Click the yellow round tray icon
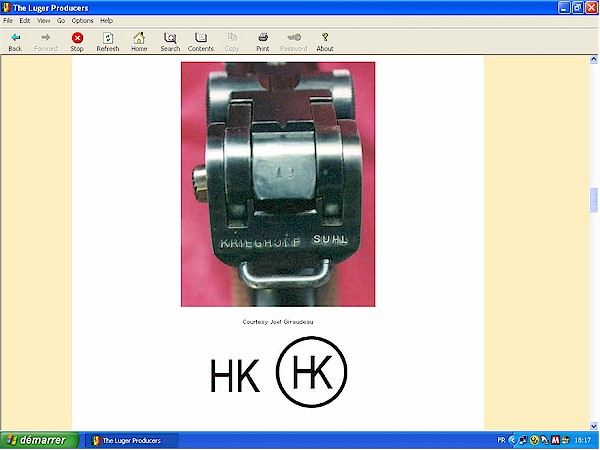Image resolution: width=600 pixels, height=450 pixels. [x=534, y=440]
